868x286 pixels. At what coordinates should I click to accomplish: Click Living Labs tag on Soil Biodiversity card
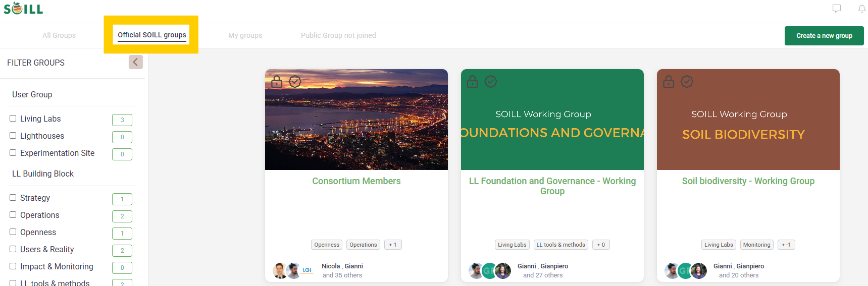tap(719, 245)
